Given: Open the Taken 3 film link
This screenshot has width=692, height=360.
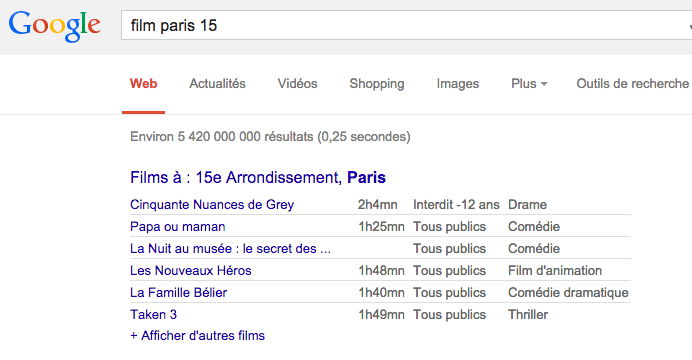Looking at the screenshot, I should click(x=153, y=315).
